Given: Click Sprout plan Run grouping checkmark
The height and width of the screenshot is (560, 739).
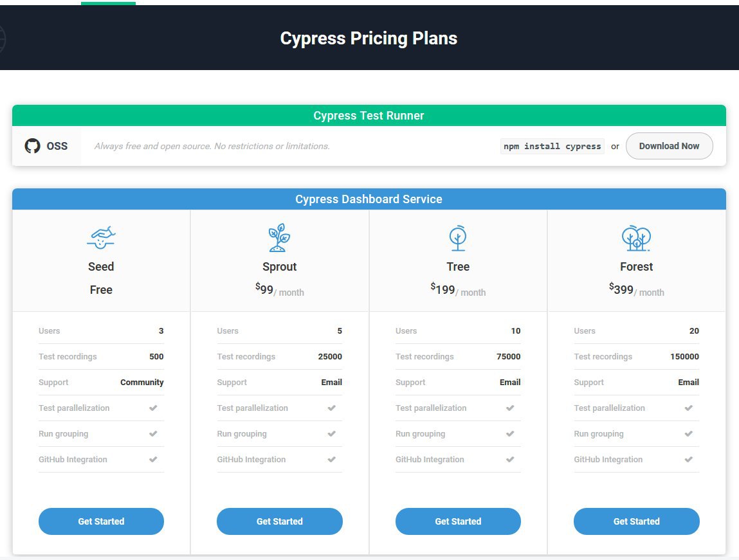Looking at the screenshot, I should pos(332,433).
